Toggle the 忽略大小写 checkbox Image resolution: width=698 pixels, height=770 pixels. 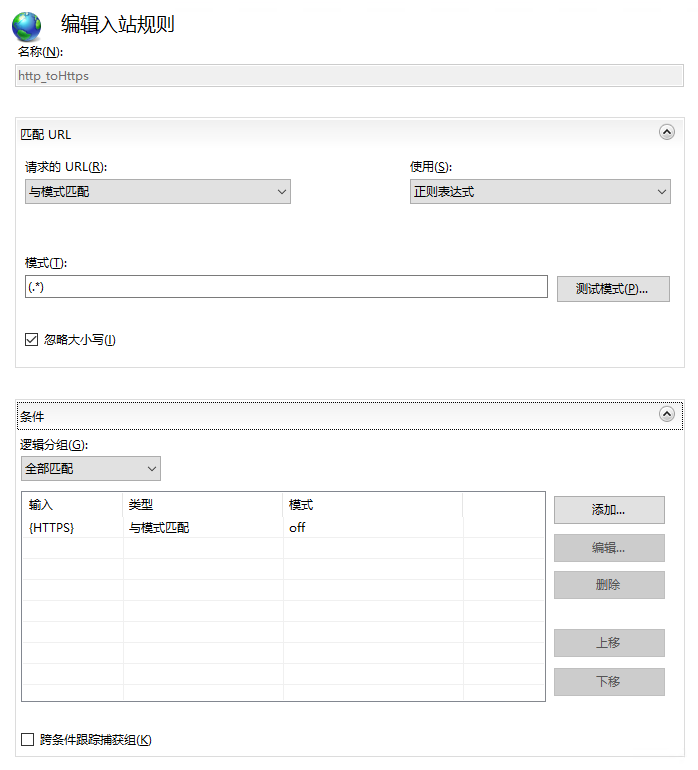[31, 340]
